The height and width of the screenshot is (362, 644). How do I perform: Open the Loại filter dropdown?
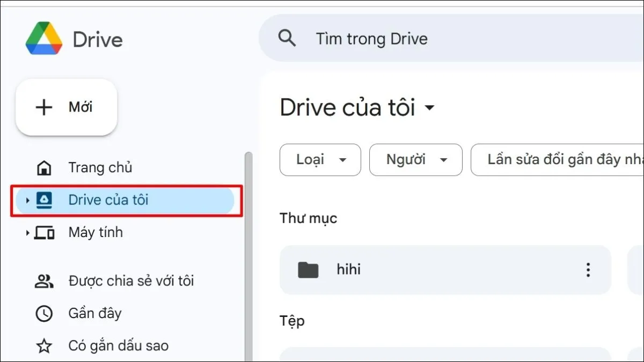(x=320, y=160)
